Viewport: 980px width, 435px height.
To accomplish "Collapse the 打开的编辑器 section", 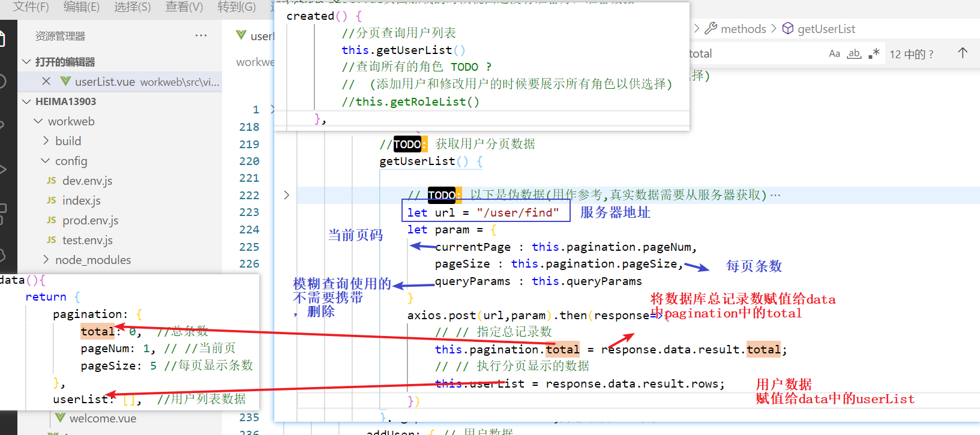I will [26, 62].
